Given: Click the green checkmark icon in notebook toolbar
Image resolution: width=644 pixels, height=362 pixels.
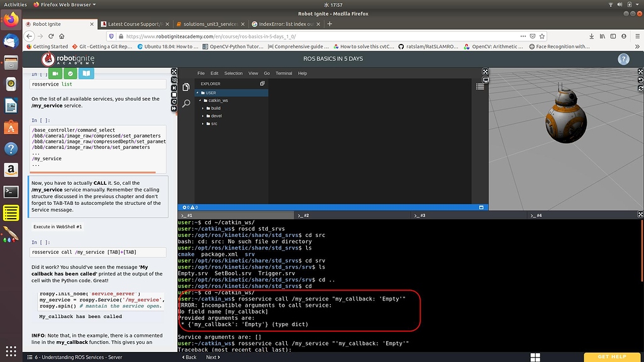Looking at the screenshot, I should point(69,74).
